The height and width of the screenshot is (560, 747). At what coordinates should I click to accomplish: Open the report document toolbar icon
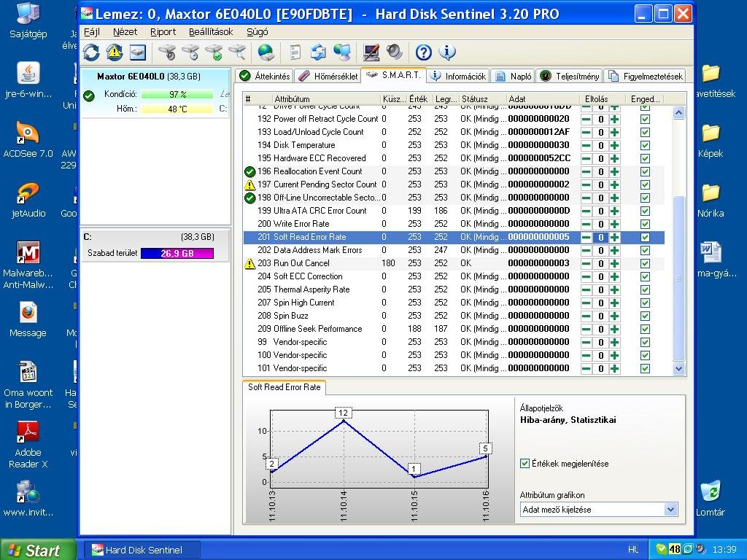[x=295, y=52]
